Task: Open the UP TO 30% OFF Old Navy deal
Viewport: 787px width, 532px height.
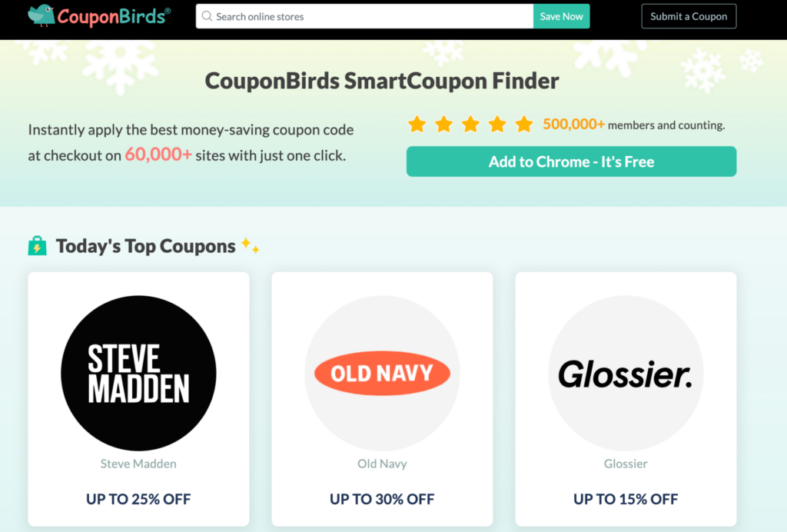Action: [x=382, y=498]
